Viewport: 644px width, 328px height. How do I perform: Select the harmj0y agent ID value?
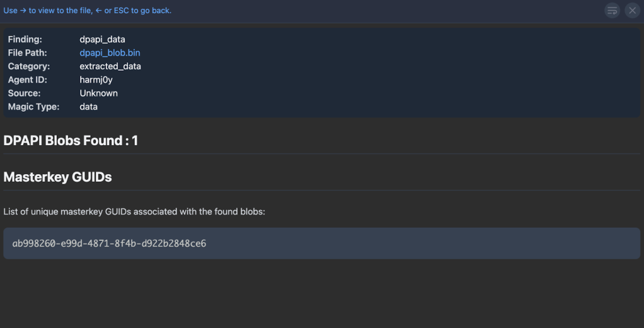[96, 80]
